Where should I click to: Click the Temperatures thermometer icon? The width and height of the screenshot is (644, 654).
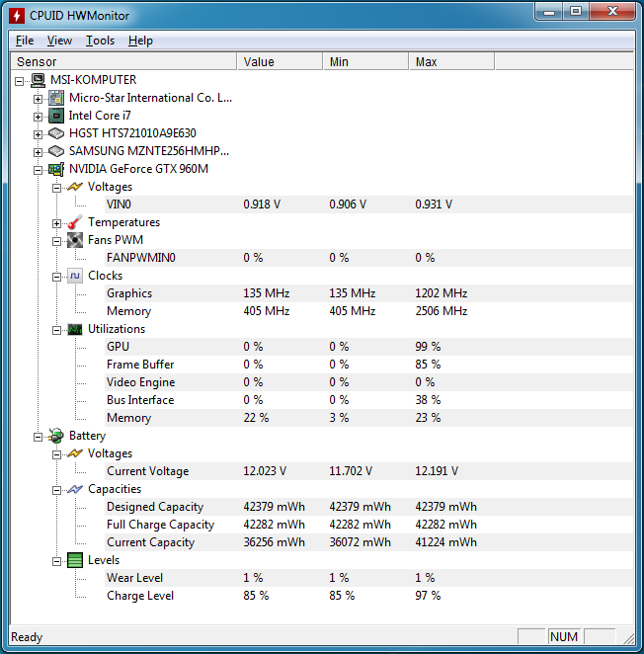pyautogui.click(x=75, y=222)
